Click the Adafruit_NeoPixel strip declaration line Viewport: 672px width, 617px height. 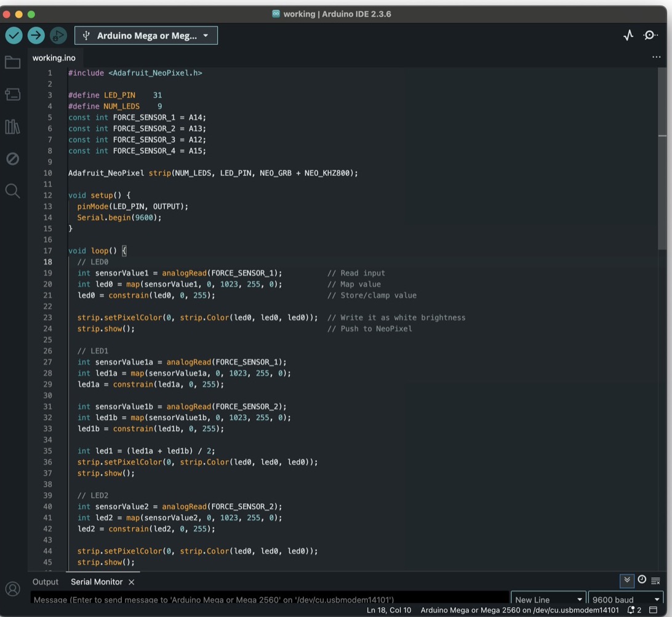[213, 173]
